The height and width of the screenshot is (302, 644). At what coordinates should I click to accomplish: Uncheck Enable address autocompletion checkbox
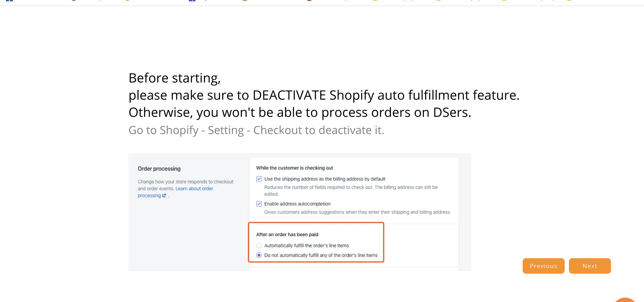(259, 204)
